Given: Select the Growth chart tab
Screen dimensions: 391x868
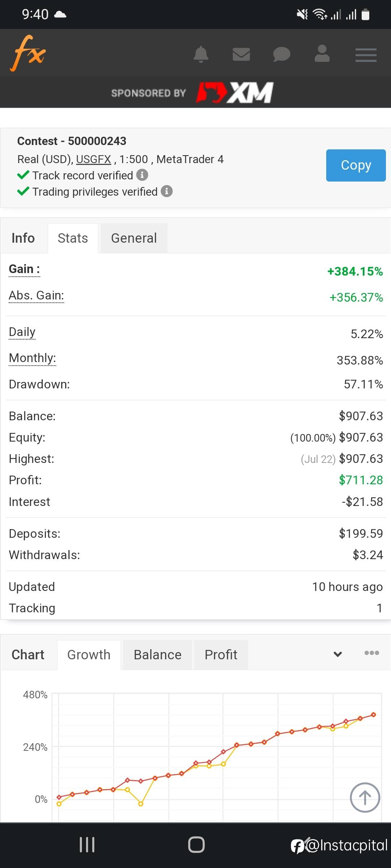Looking at the screenshot, I should pyautogui.click(x=89, y=655).
